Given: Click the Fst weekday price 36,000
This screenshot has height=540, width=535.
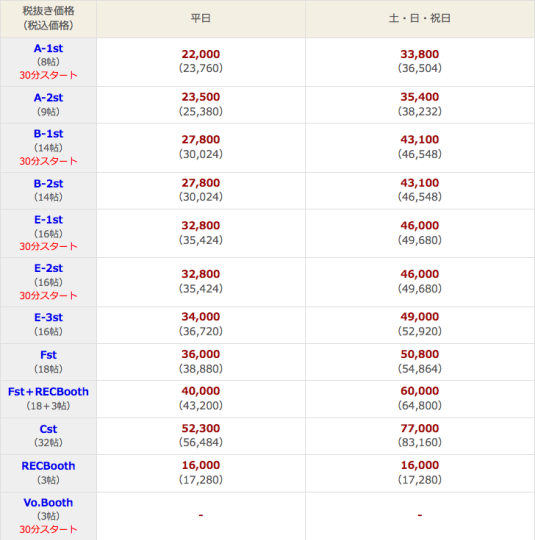Looking at the screenshot, I should [201, 354].
